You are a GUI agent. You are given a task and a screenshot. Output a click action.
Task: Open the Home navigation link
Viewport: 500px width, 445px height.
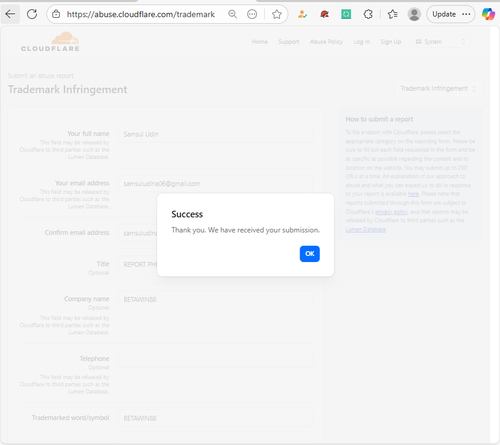[x=259, y=42]
